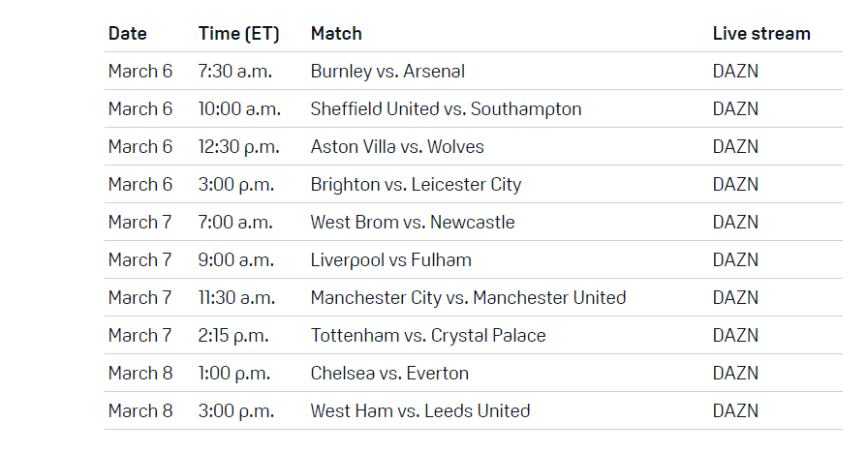Click the 7:30 a.m. kickoff time

pyautogui.click(x=235, y=71)
